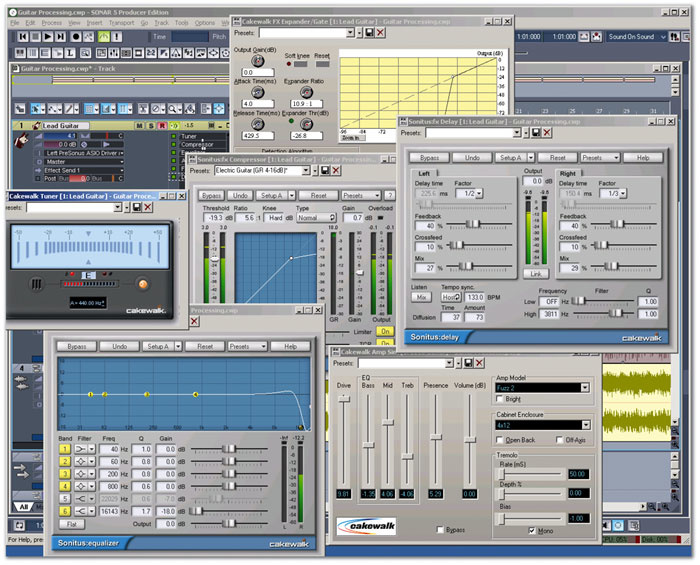Toggle the Bypass checkbox in Amp Sim
700x565 pixels.
(x=441, y=530)
